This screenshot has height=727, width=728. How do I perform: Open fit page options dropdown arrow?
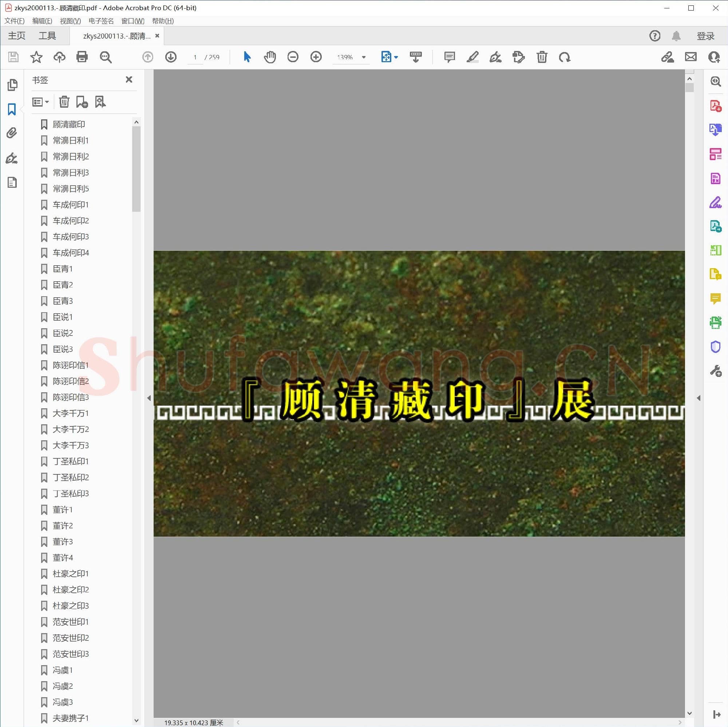click(396, 57)
